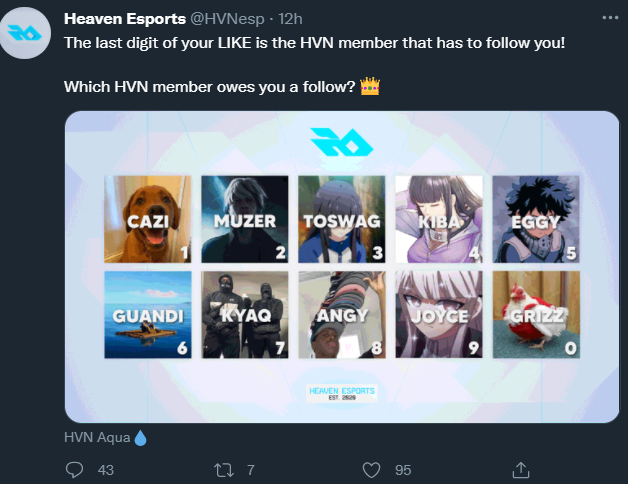Retweet using the arrows icon
Image resolution: width=628 pixels, height=484 pixels.
pyautogui.click(x=223, y=470)
